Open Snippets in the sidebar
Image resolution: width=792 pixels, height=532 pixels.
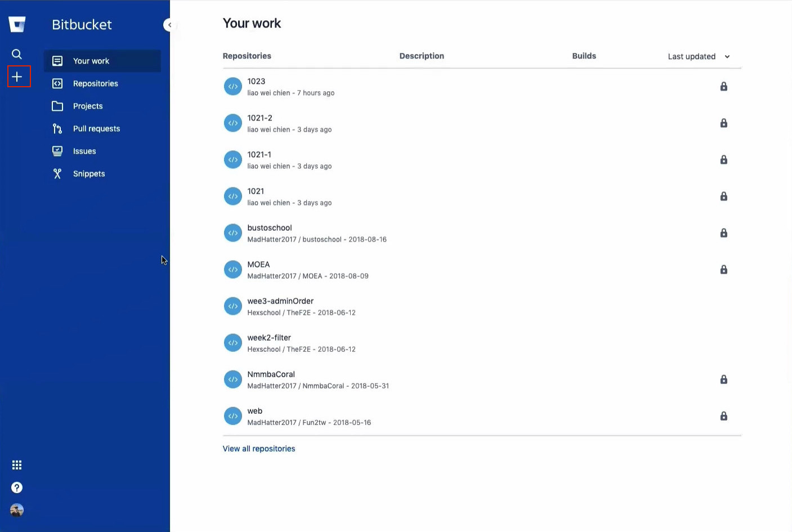coord(102,173)
